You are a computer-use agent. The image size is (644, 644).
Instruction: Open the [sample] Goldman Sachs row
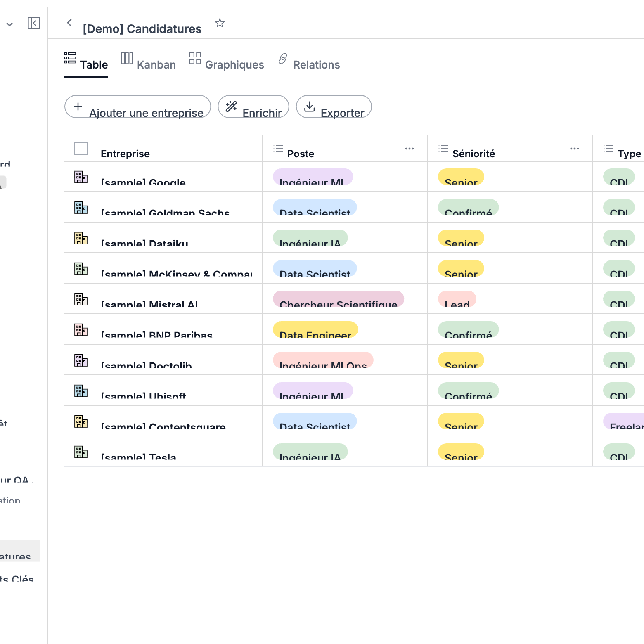[165, 212]
